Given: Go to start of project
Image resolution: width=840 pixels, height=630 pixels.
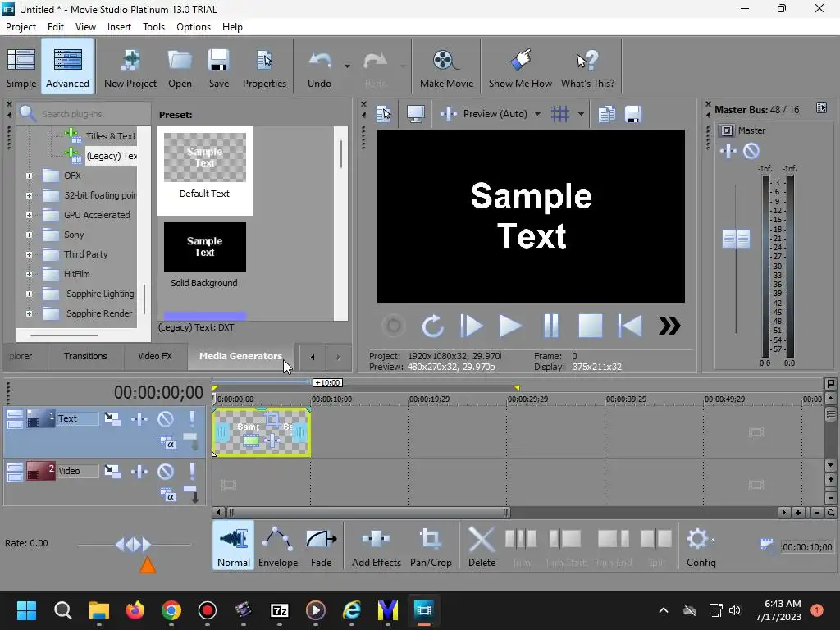Looking at the screenshot, I should (630, 326).
